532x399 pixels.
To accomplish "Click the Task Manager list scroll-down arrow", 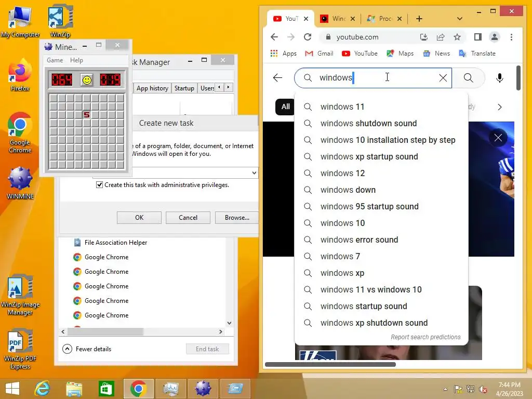I will [x=229, y=323].
